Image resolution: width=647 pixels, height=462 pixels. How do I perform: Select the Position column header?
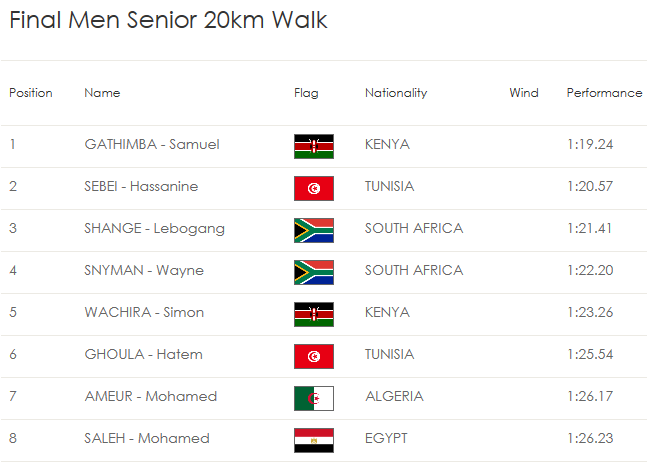(31, 93)
